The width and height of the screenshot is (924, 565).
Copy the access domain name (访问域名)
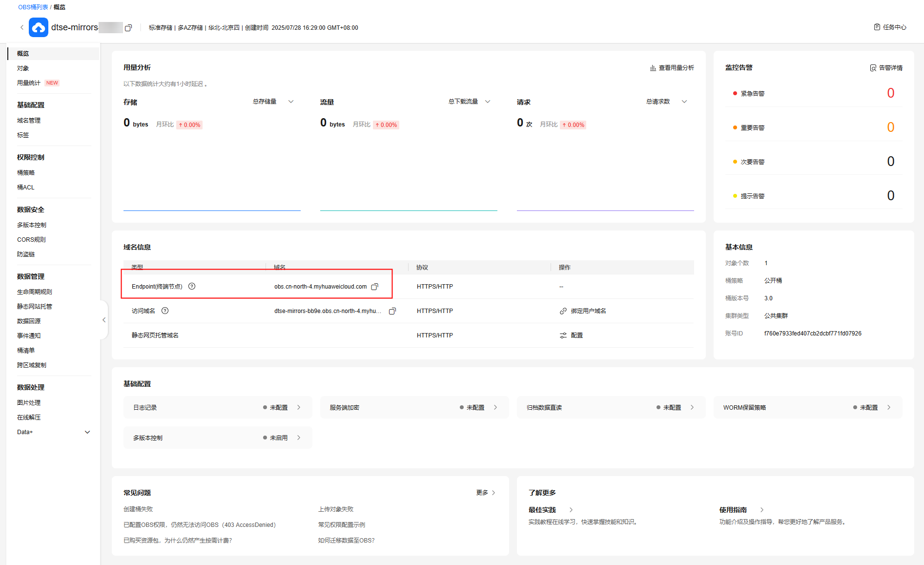coord(392,311)
